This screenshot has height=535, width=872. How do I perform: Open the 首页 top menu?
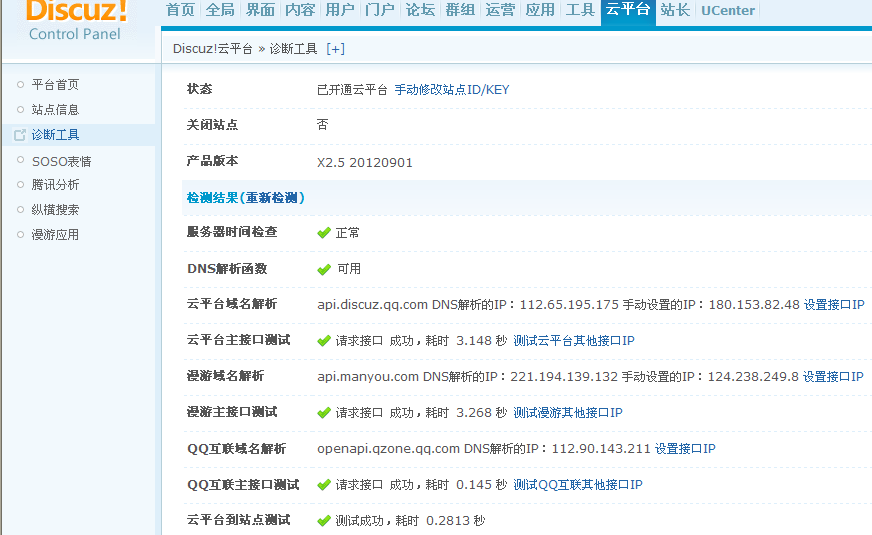pos(180,10)
